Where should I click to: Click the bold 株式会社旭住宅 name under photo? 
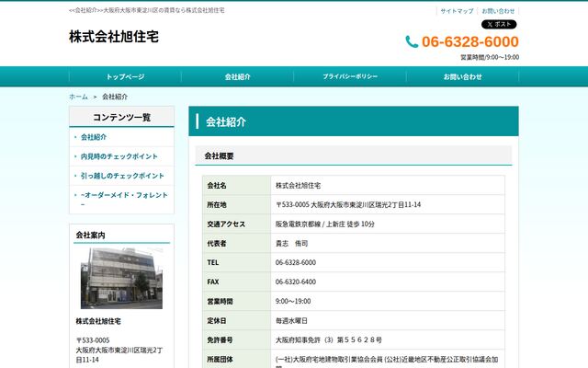98,321
